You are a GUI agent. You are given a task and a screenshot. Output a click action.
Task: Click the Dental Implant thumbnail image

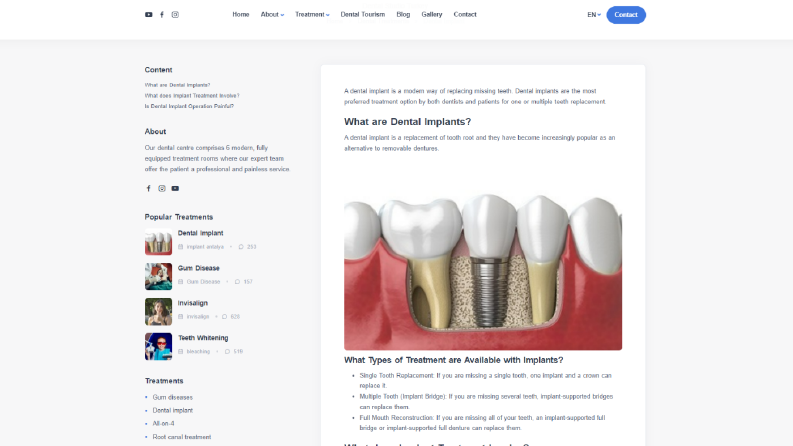click(x=158, y=241)
